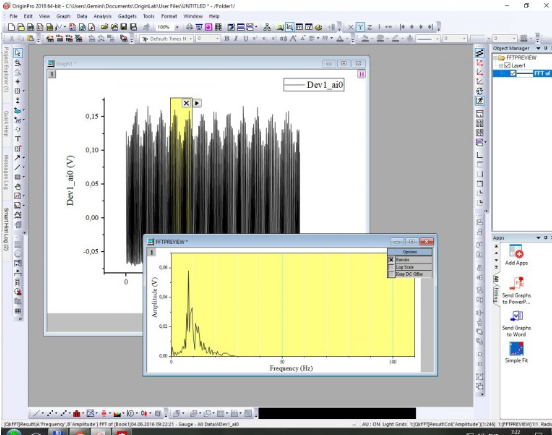Click the X column designation button

351,27
